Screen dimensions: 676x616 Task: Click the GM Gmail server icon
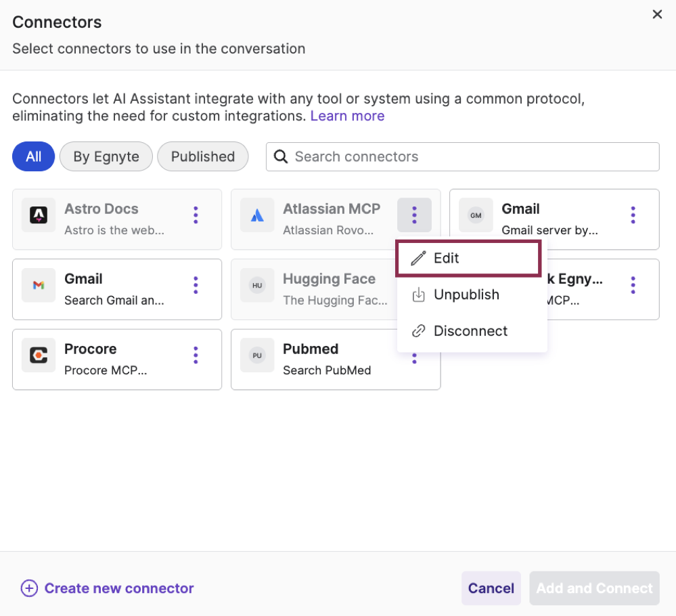click(x=476, y=215)
